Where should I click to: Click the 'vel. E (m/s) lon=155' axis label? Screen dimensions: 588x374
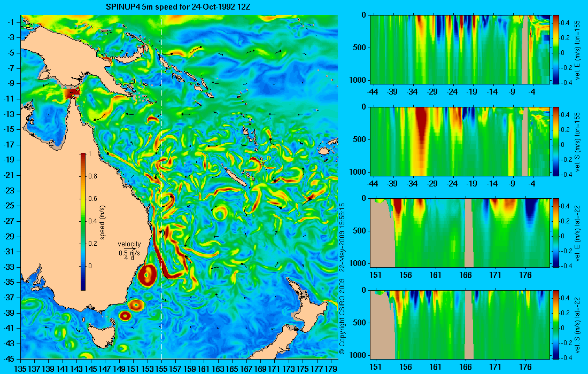click(577, 51)
